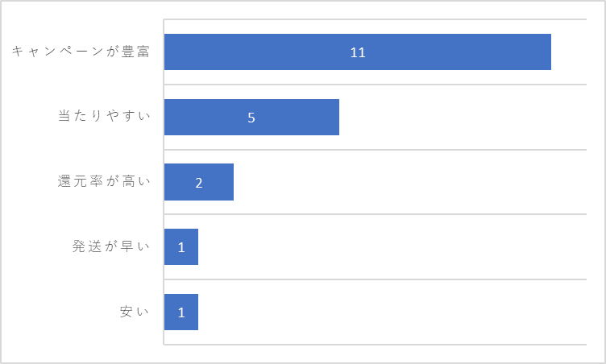Select the 発送が早い category label

coord(111,246)
